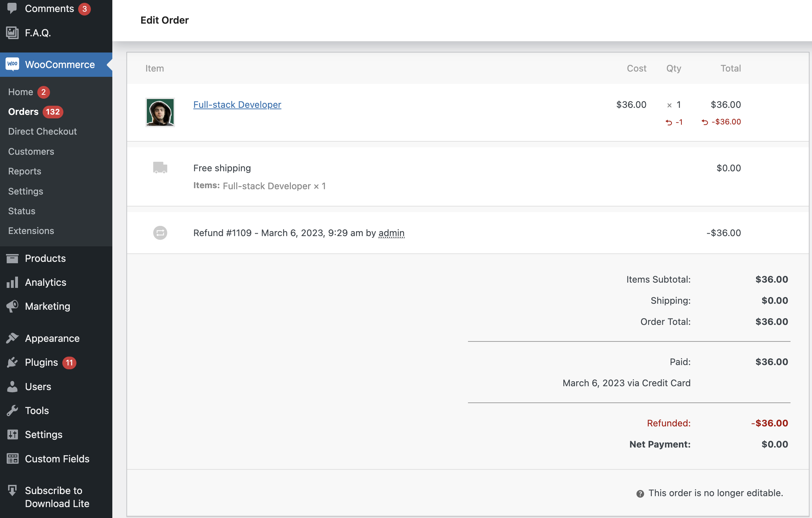Click the Marketing megaphone icon
The height and width of the screenshot is (518, 812).
point(13,306)
